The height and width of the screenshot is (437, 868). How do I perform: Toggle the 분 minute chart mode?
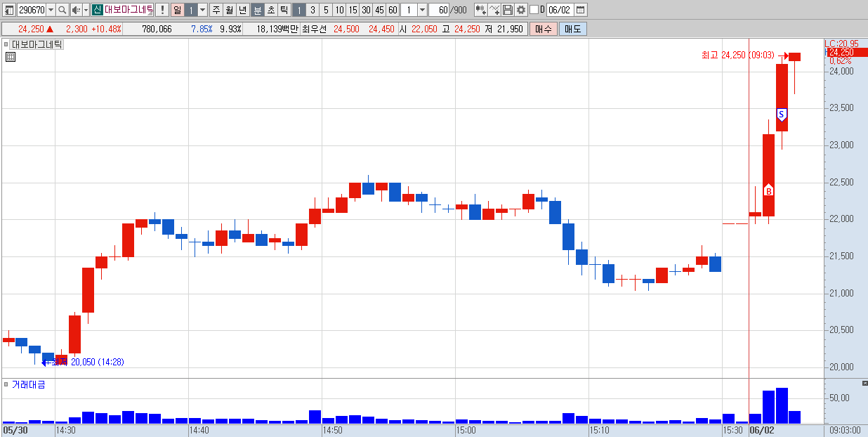click(257, 10)
